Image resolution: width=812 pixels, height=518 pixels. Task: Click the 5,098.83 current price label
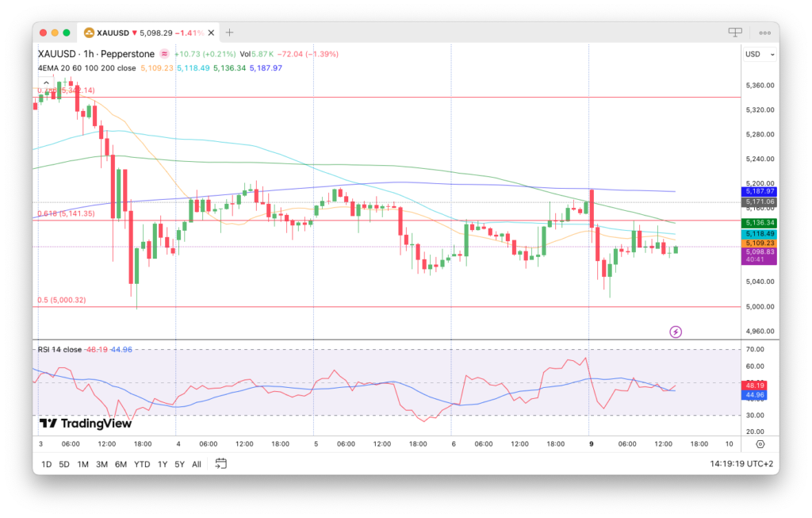[759, 250]
